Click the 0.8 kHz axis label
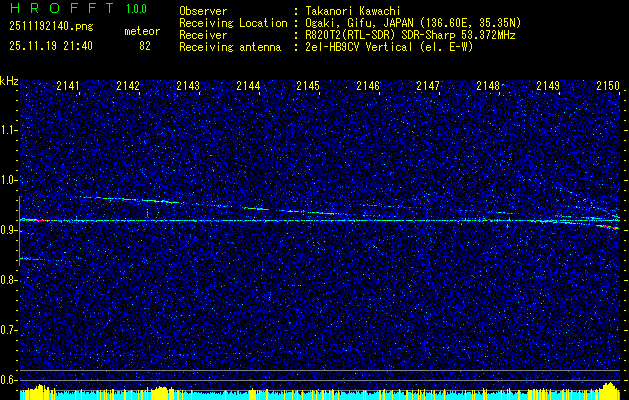 (x=8, y=280)
